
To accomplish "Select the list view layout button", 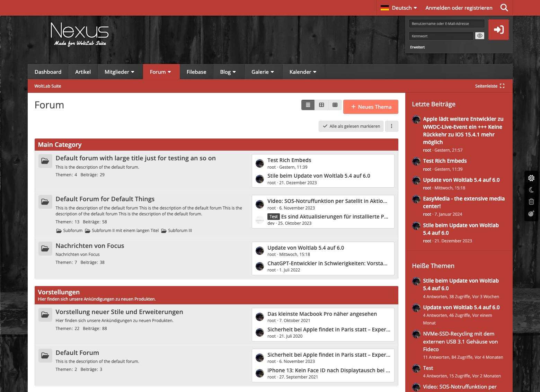I will [308, 105].
